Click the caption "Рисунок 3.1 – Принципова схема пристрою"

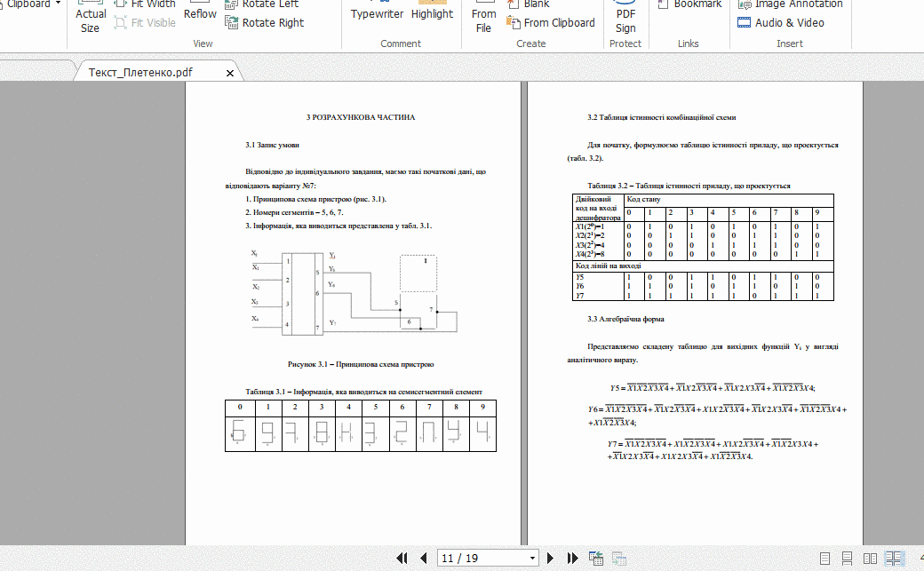pyautogui.click(x=361, y=364)
